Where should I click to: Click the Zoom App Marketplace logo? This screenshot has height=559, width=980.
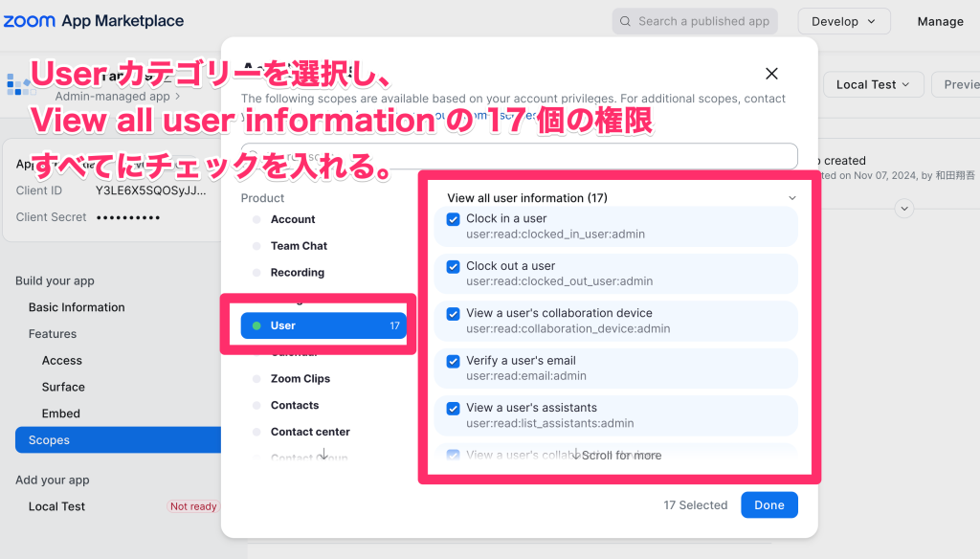[94, 21]
